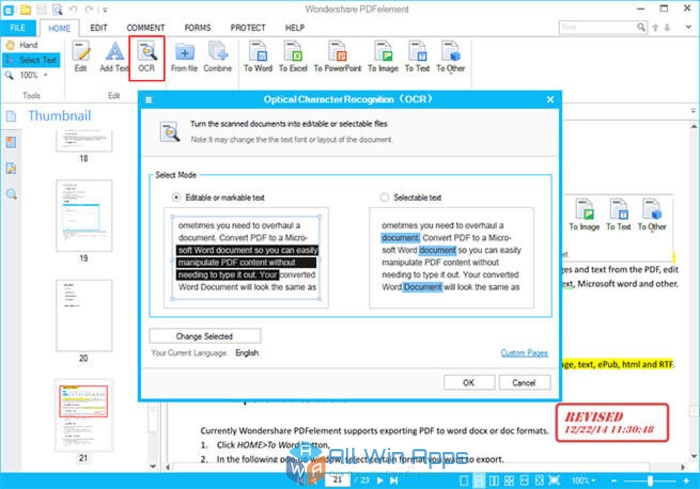Image resolution: width=700 pixels, height=489 pixels.
Task: Switch to two-page facing view icon
Action: pyautogui.click(x=494, y=481)
